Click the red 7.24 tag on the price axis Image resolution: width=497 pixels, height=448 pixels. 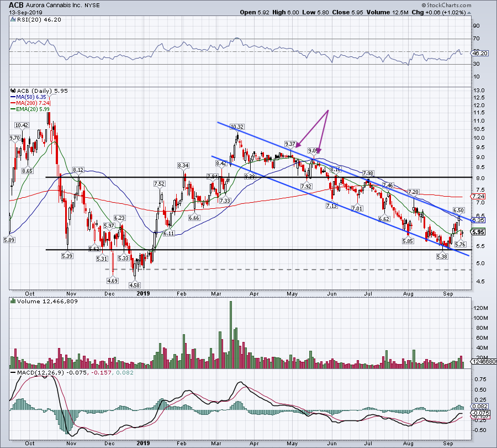(x=478, y=197)
